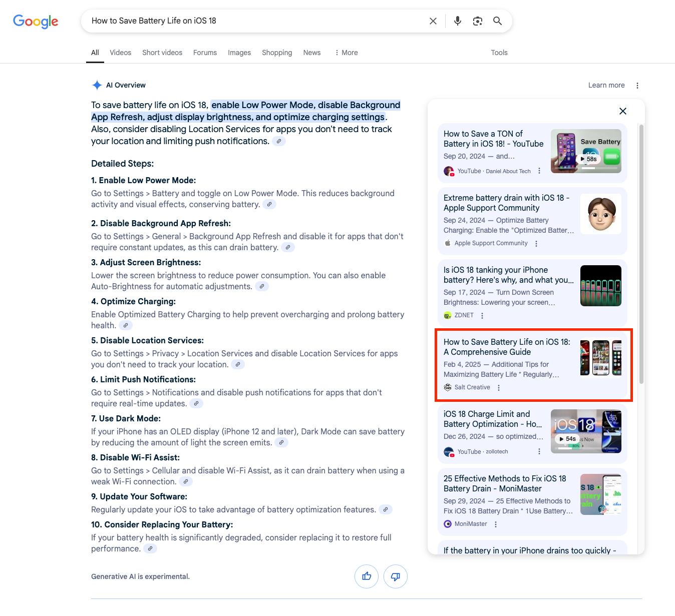Open 'How to Save a TON of Battery' YouTube result
The height and width of the screenshot is (616, 675).
tap(493, 139)
